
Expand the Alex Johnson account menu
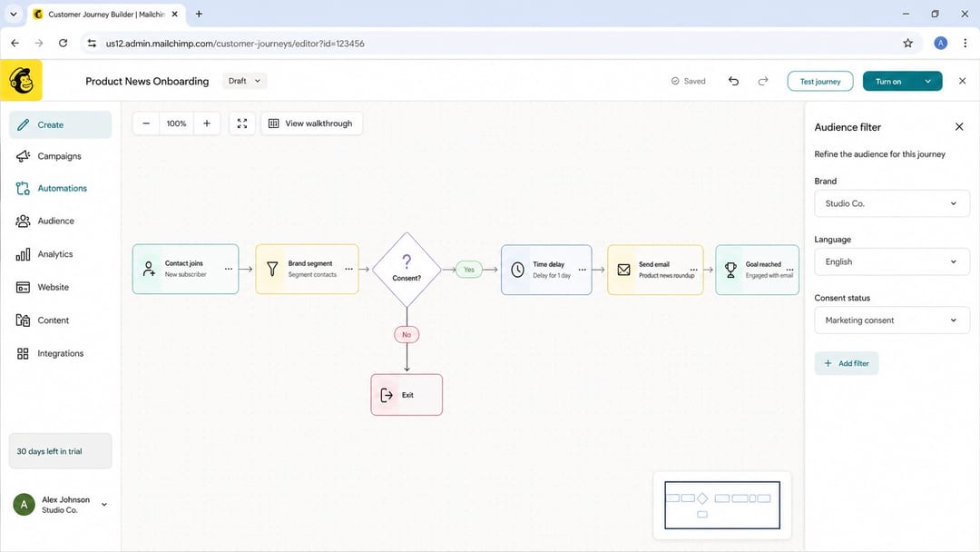tap(60, 505)
